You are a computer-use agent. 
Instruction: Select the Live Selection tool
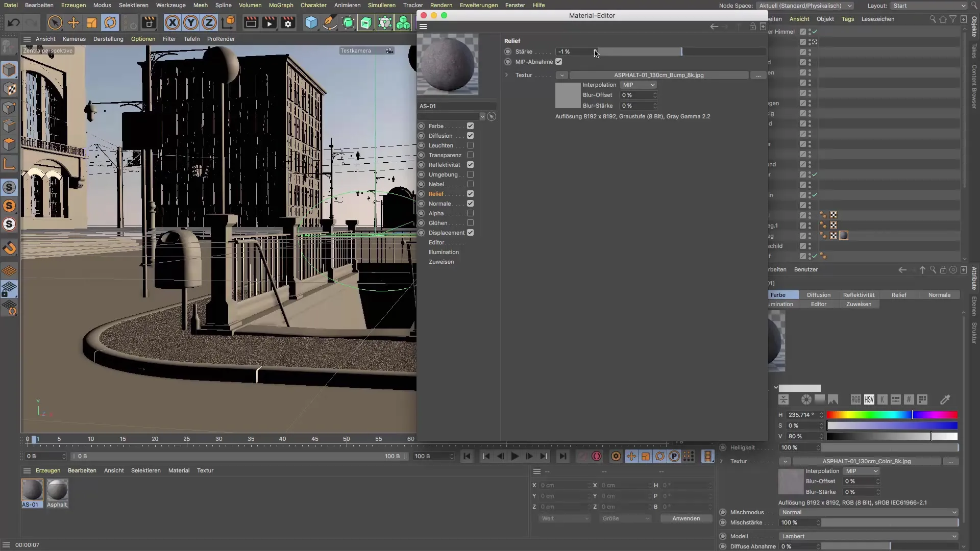tap(55, 22)
